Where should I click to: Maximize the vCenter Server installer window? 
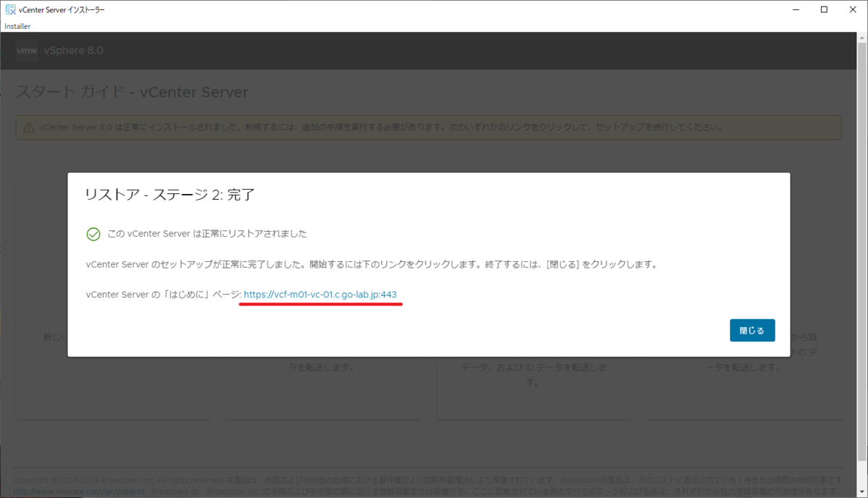[824, 9]
